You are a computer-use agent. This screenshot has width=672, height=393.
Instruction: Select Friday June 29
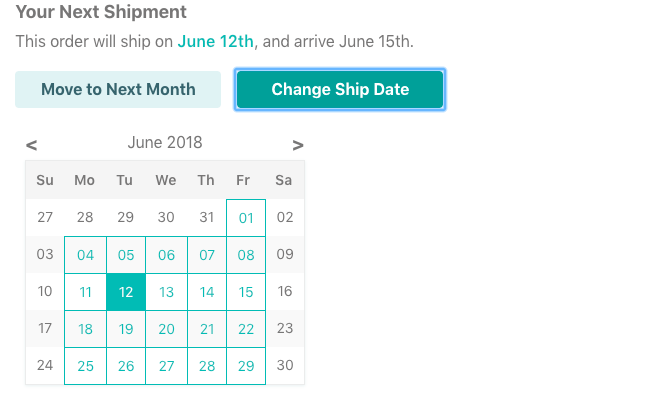pyautogui.click(x=246, y=366)
